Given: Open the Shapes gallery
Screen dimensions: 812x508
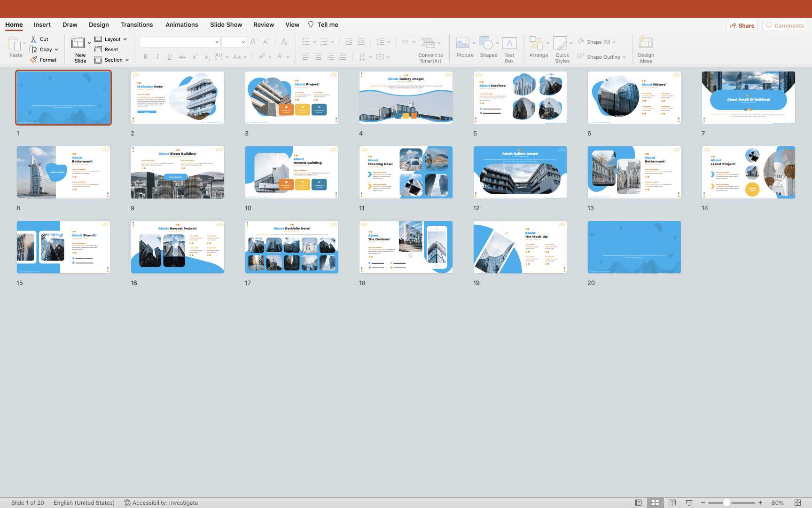Looking at the screenshot, I should (x=487, y=44).
